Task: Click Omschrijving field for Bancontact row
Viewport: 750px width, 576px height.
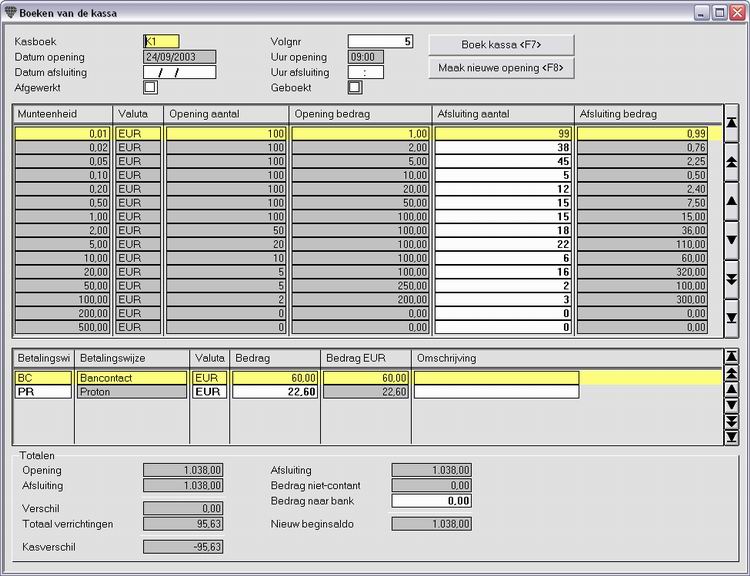Action: tap(496, 378)
